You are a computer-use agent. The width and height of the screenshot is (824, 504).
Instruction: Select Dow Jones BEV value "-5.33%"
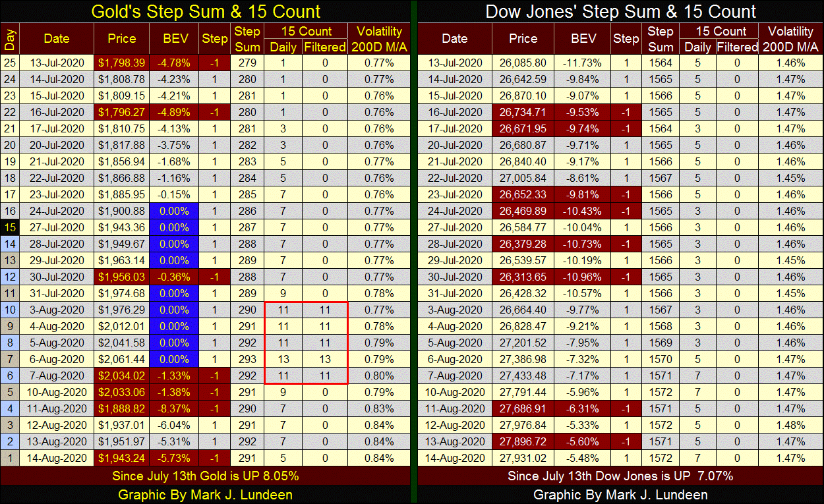coord(583,425)
